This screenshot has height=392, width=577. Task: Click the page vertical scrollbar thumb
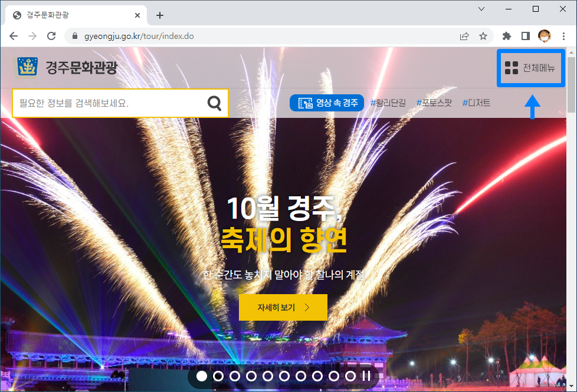coord(571,85)
